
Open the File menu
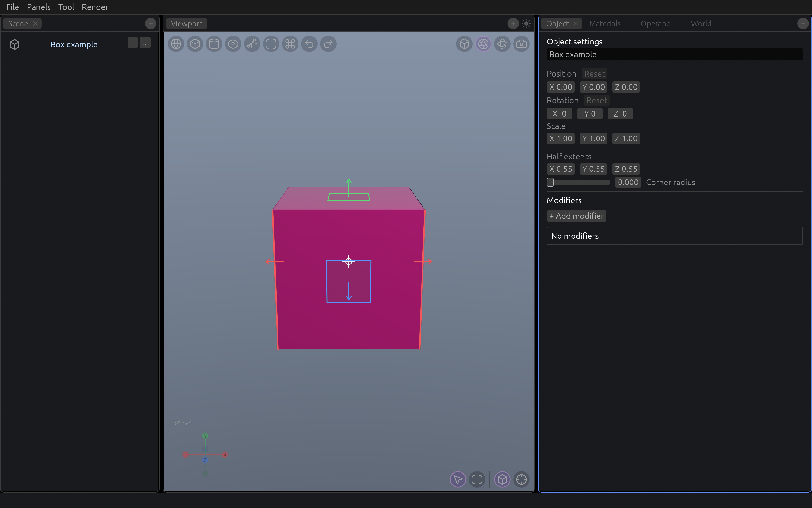[x=13, y=7]
